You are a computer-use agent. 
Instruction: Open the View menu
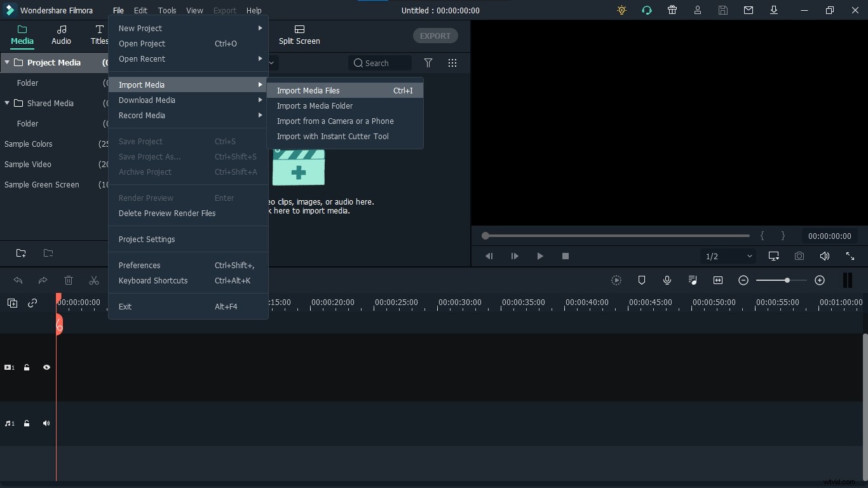pyautogui.click(x=194, y=10)
